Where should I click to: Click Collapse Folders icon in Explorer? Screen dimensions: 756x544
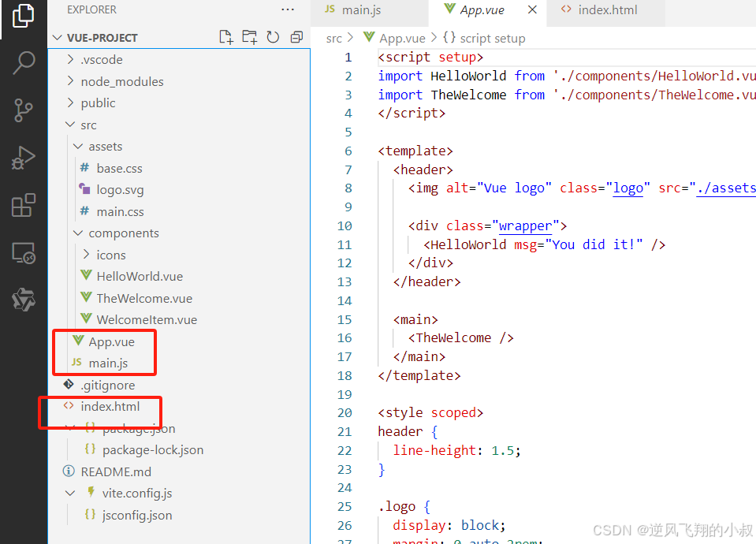296,37
